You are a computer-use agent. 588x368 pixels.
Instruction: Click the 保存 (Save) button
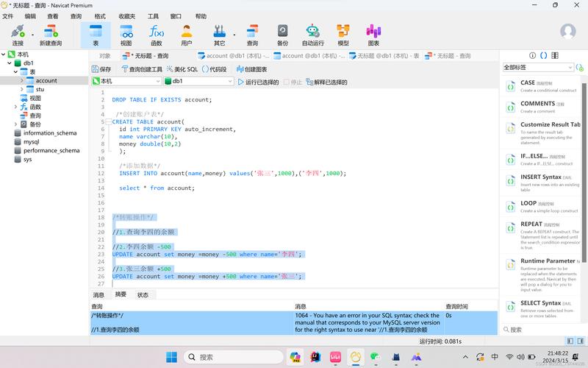coord(101,69)
